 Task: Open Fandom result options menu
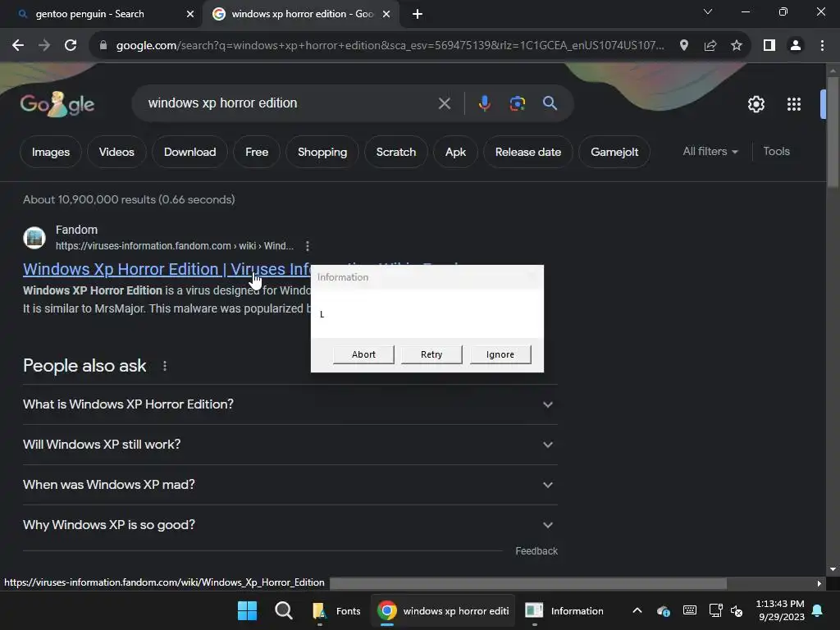coord(307,246)
